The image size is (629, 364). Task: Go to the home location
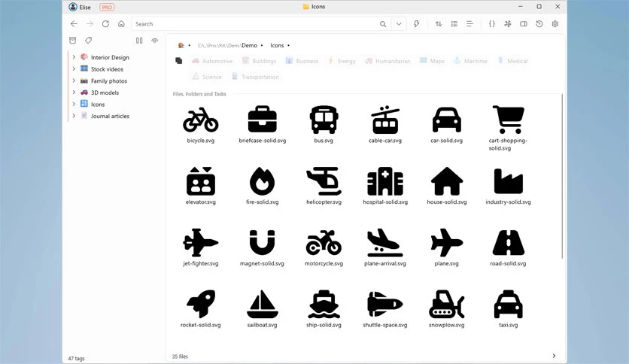coord(121,24)
